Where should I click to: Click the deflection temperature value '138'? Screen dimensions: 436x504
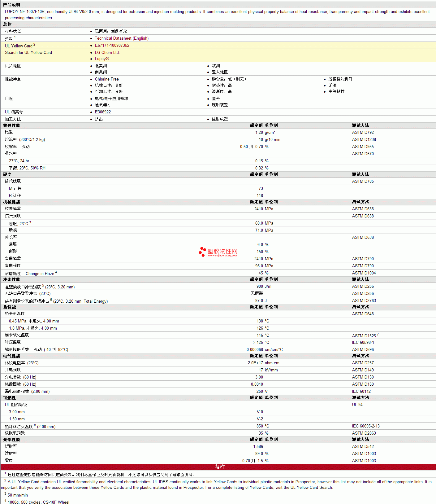click(260, 321)
